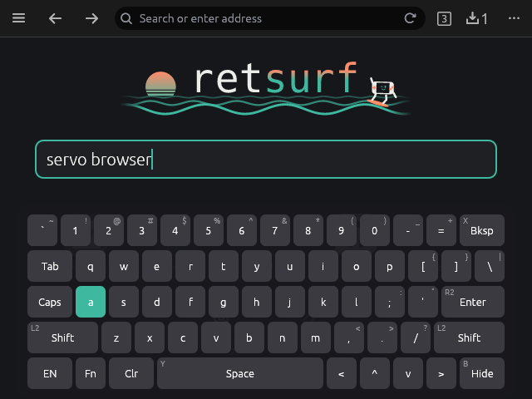Tap the 6 key

click(x=242, y=230)
